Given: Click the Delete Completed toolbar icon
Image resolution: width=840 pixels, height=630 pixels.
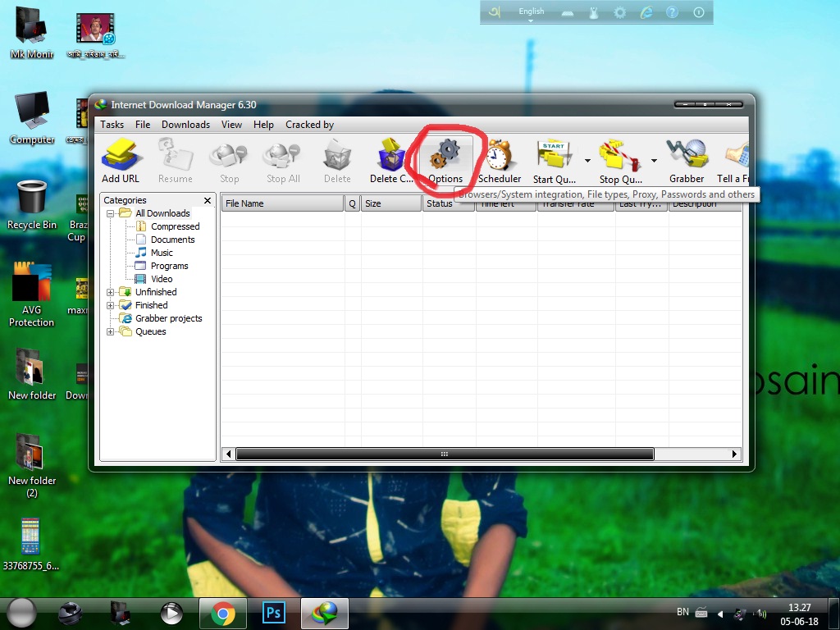Looking at the screenshot, I should point(391,161).
